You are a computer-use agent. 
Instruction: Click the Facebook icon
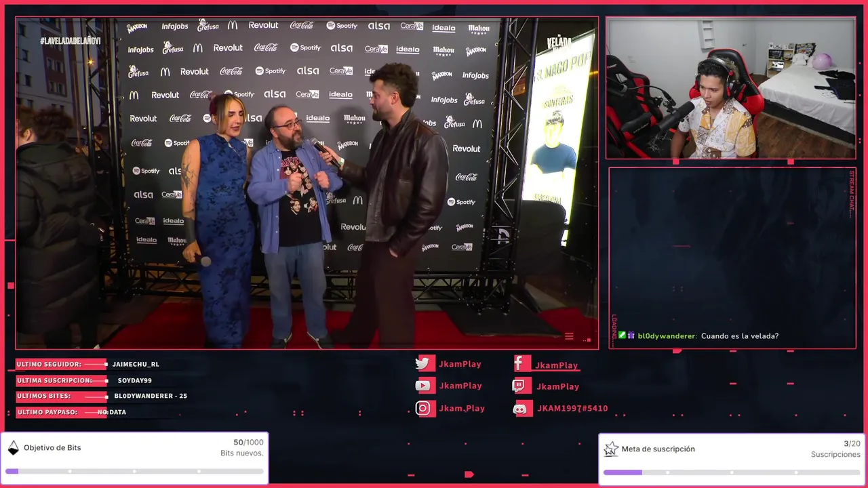tap(522, 364)
